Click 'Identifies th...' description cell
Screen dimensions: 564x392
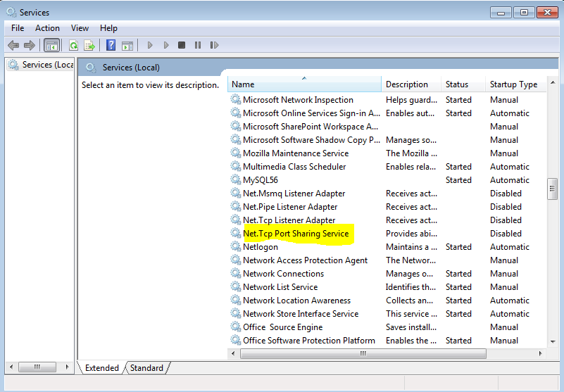411,287
